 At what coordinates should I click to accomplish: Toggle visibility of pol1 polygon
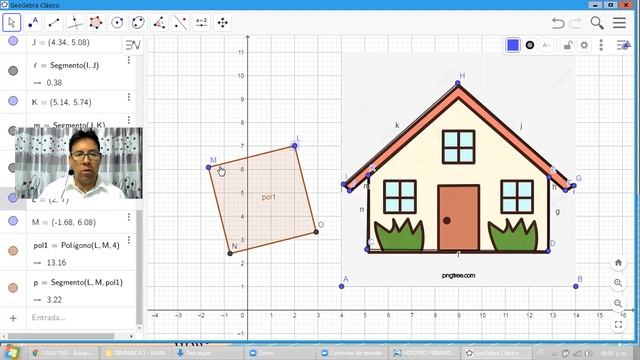point(13,251)
